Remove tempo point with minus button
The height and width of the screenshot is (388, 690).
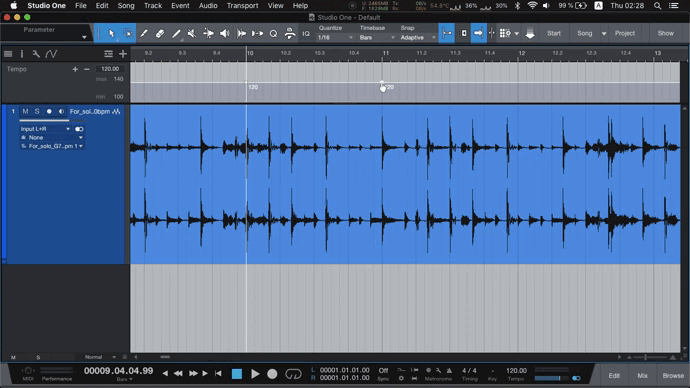[x=87, y=69]
